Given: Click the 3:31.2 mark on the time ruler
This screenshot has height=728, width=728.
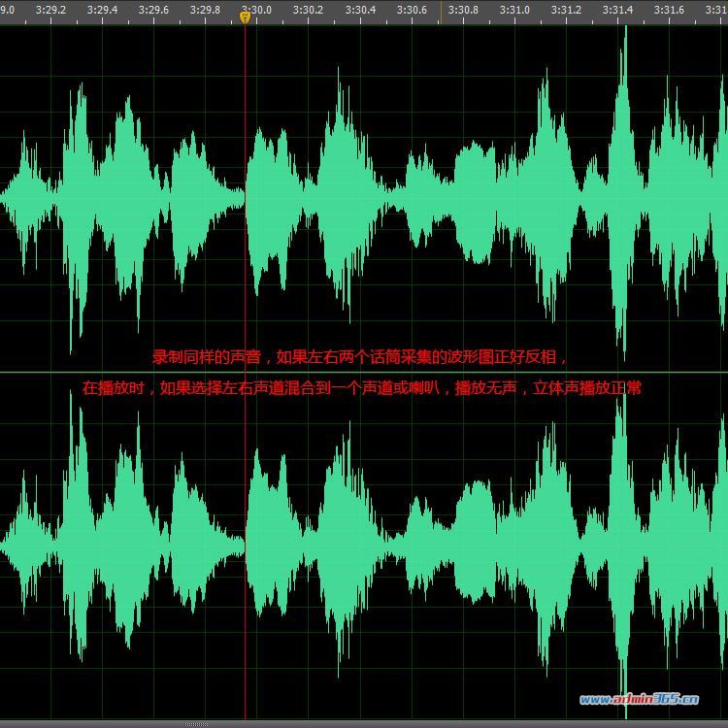Looking at the screenshot, I should coord(566,10).
